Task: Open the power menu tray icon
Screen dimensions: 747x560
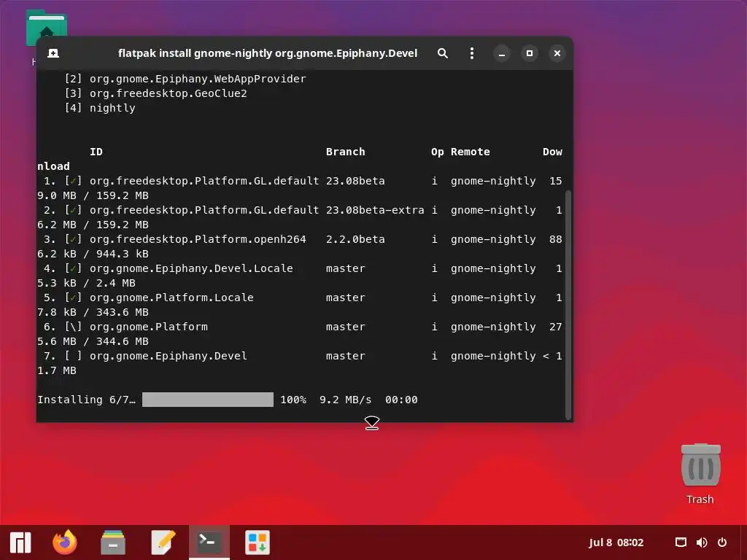Action: [722, 542]
